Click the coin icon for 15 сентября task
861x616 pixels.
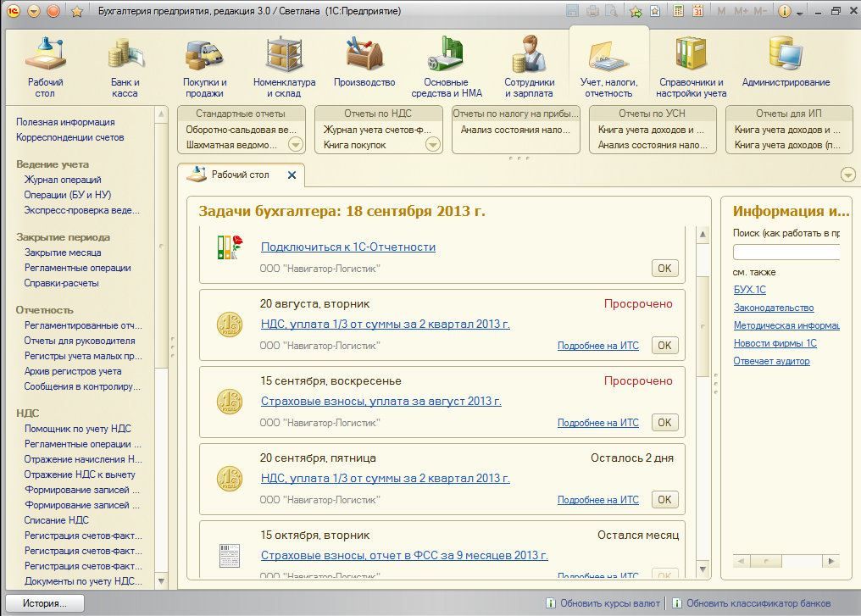tap(230, 402)
